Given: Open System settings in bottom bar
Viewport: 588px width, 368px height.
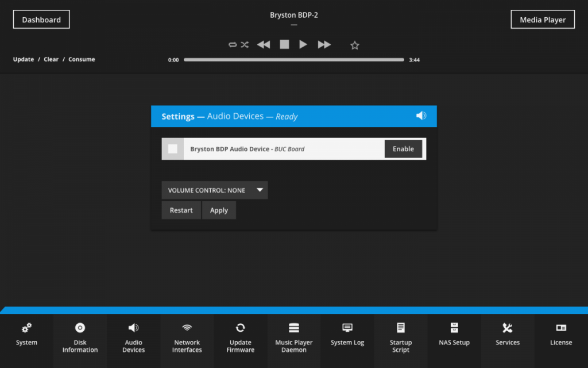Looking at the screenshot, I should click(26, 341).
